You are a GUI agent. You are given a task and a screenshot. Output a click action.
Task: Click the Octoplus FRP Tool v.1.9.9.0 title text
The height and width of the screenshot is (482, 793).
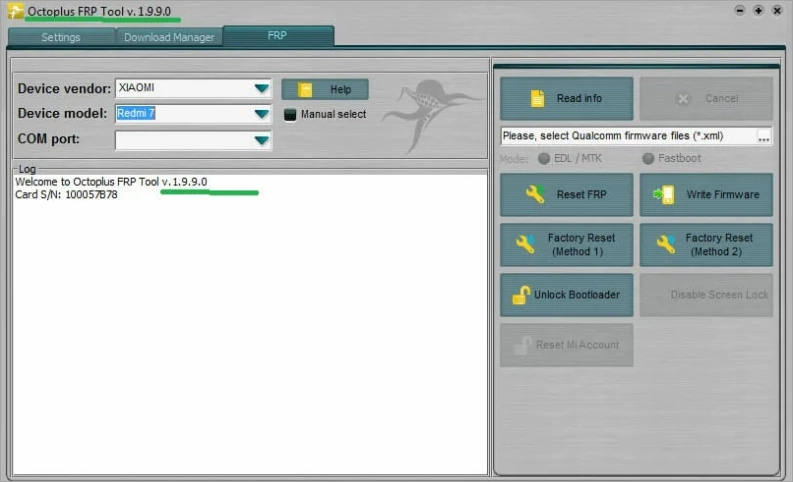click(99, 11)
